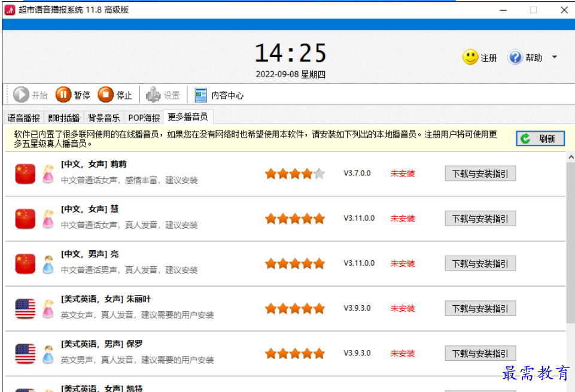Click the app logo in title bar
Screen dimensions: 575x392
[x=10, y=10]
